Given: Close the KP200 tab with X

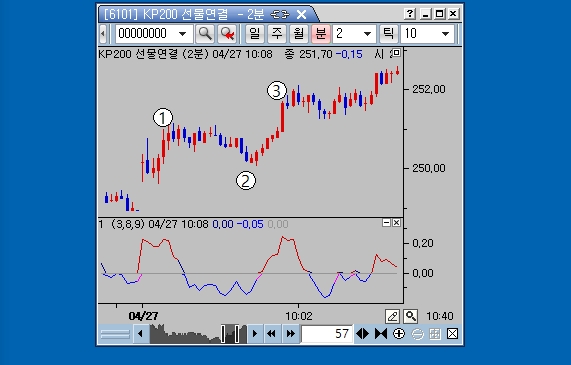Looking at the screenshot, I should click(x=302, y=15).
